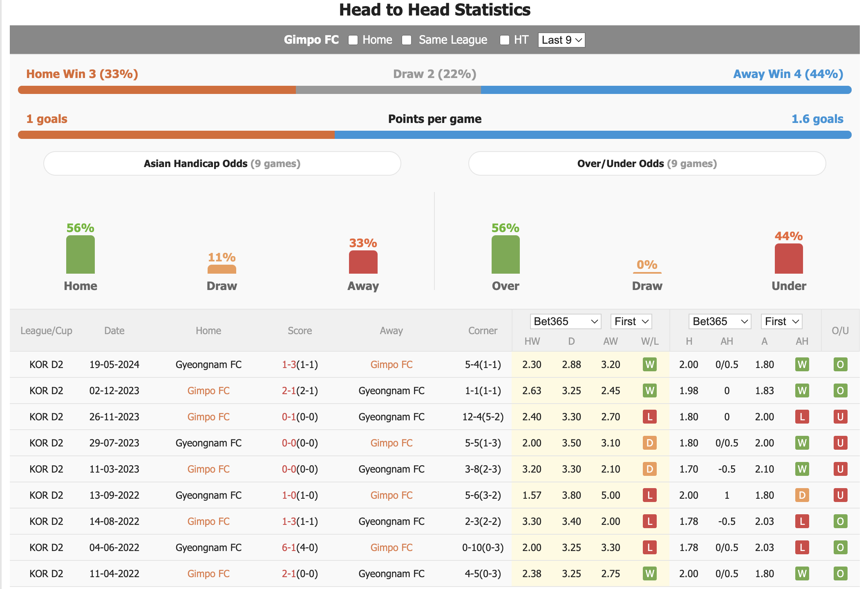Open the first Bet365 bookmaker dropdown

pyautogui.click(x=566, y=321)
